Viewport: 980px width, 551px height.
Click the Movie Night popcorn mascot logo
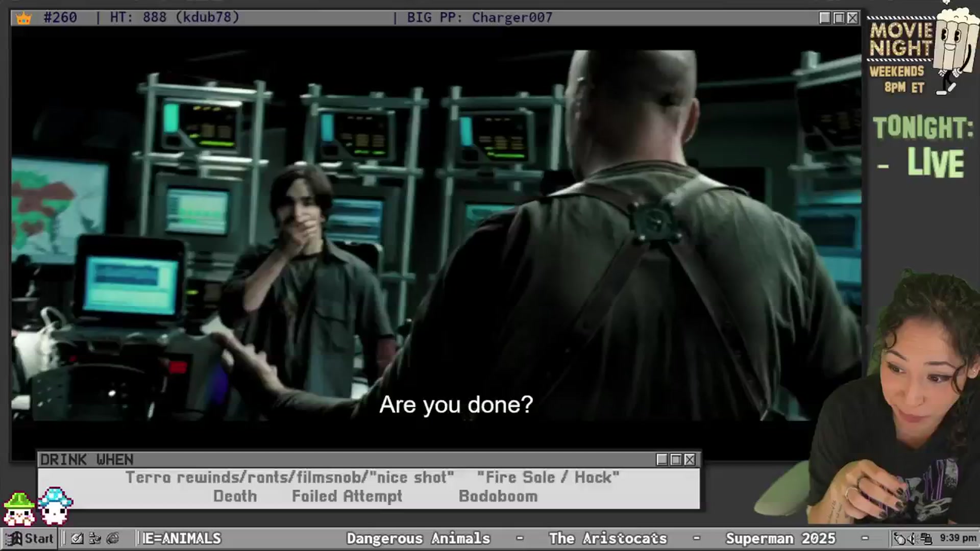[x=956, y=51]
